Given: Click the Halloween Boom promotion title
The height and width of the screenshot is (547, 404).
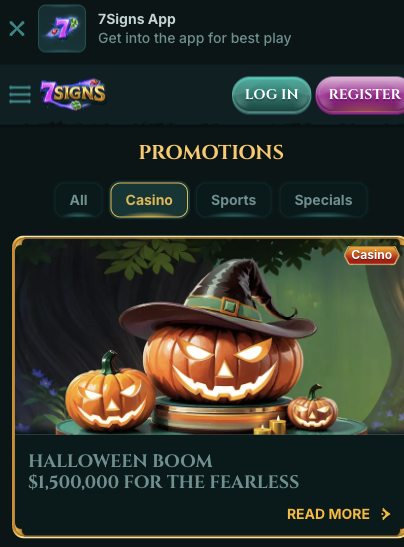Looking at the screenshot, I should pyautogui.click(x=163, y=471).
